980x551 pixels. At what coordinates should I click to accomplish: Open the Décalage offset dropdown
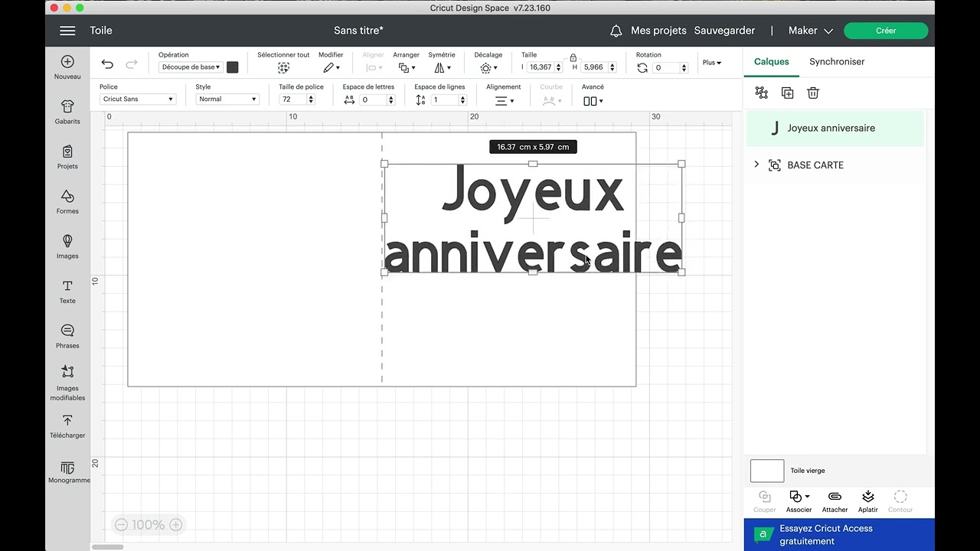point(488,68)
